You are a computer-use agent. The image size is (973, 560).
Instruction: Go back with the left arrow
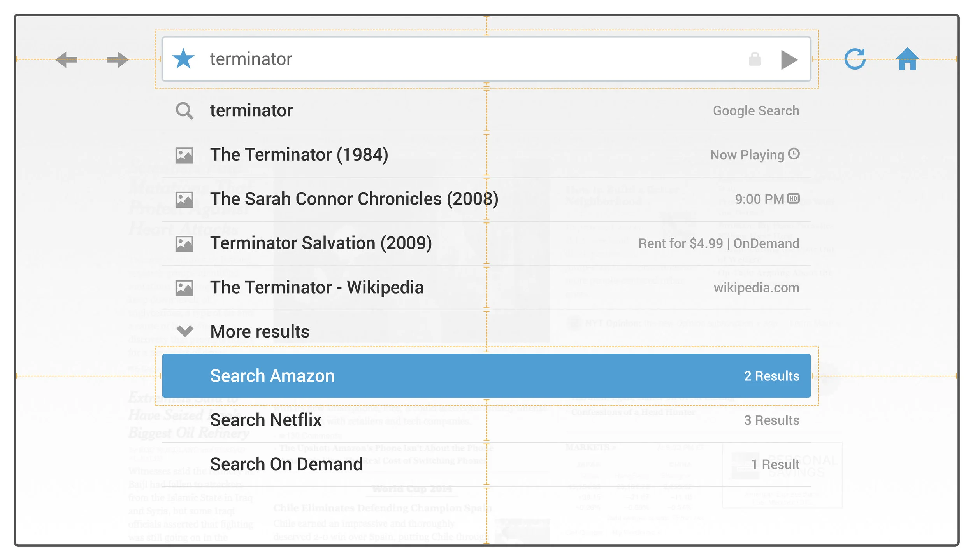pyautogui.click(x=67, y=59)
